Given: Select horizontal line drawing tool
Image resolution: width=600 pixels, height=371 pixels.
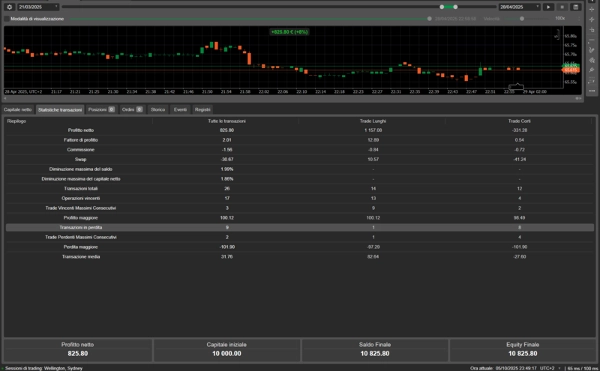Looking at the screenshot, I should pyautogui.click(x=592, y=40).
